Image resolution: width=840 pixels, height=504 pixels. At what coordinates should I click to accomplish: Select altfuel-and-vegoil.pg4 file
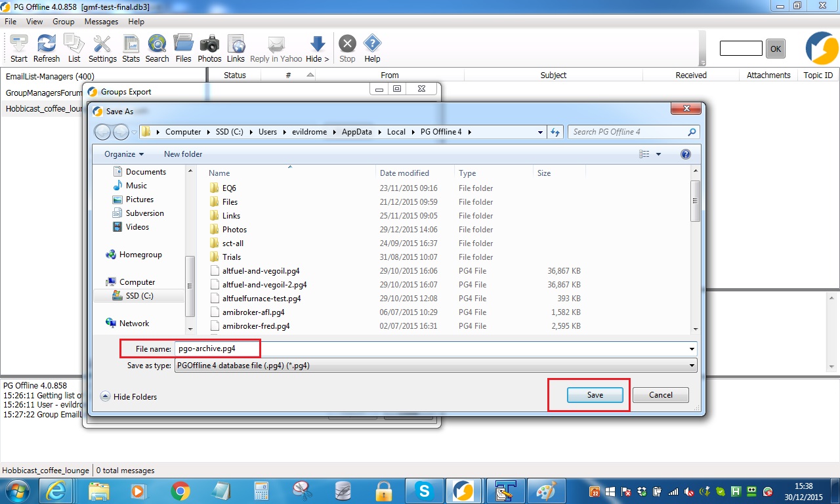261,271
